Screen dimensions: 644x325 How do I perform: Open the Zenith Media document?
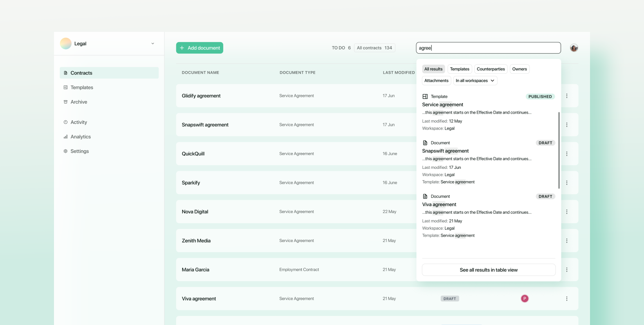(196, 241)
